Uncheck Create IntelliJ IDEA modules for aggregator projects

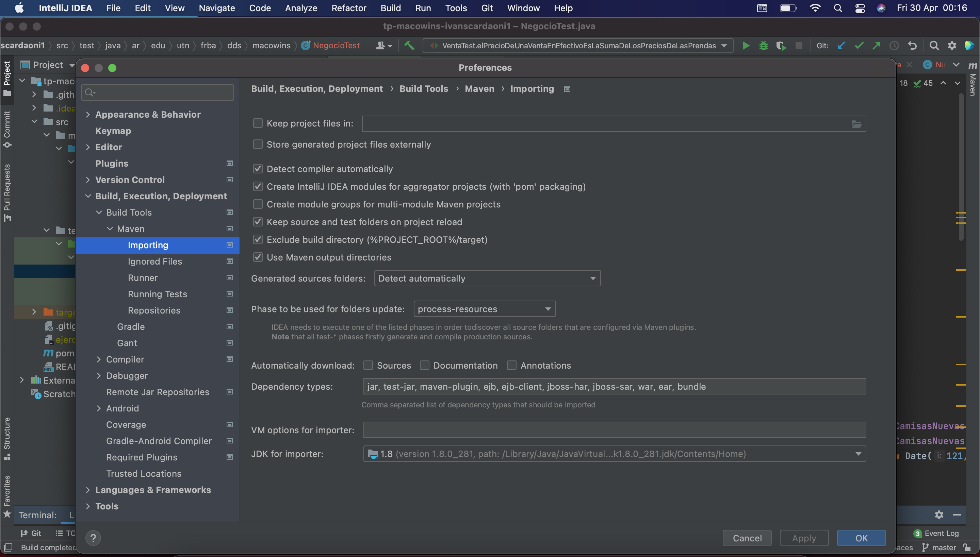click(x=258, y=186)
